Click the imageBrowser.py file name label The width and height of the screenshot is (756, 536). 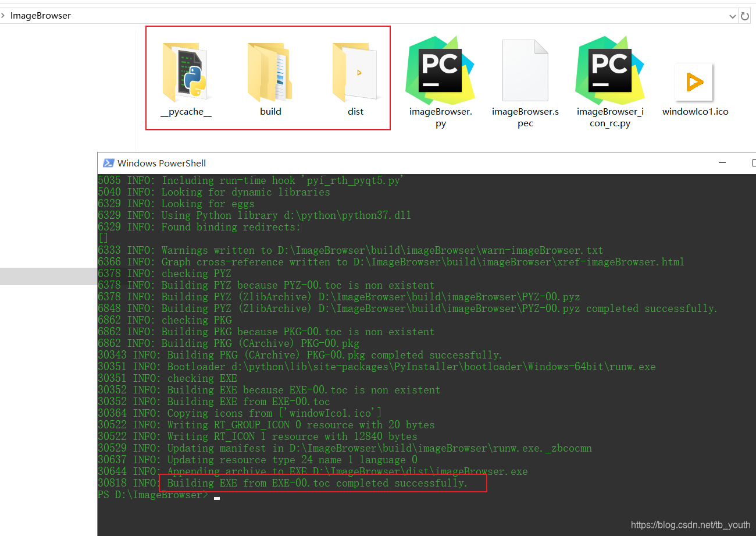(440, 118)
